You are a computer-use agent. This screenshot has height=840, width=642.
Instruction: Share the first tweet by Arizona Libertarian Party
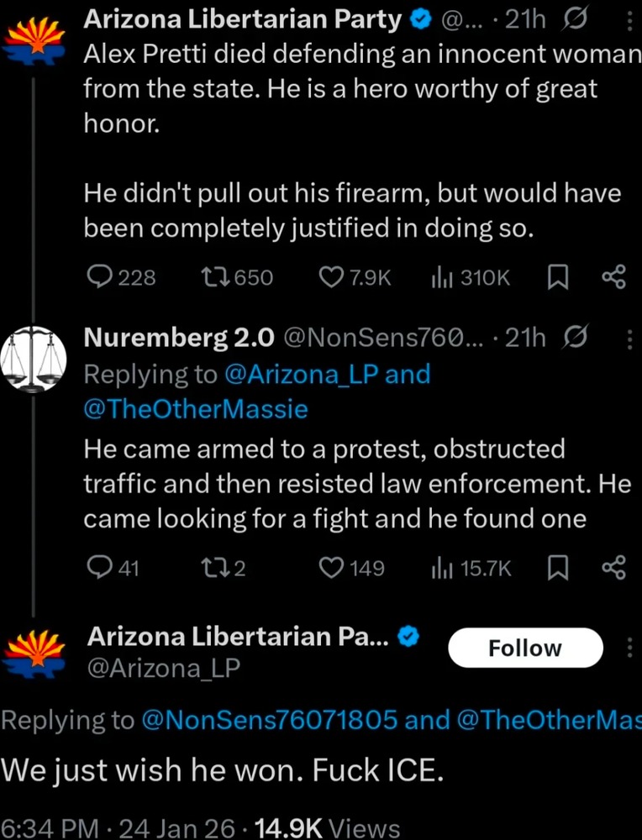[614, 277]
